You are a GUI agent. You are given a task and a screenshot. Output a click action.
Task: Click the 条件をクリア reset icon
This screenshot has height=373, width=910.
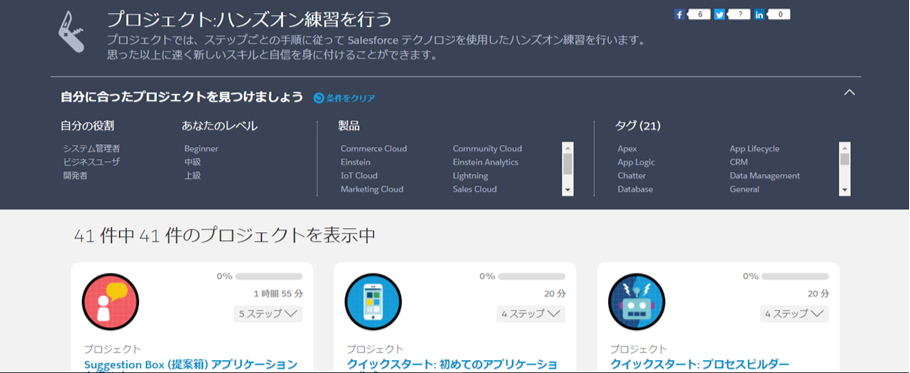[318, 98]
